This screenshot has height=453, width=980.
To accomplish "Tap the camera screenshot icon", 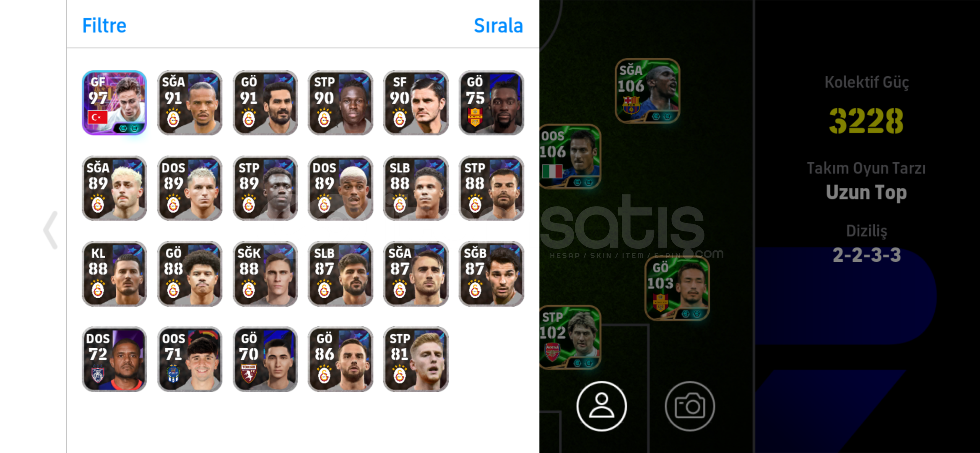I will tap(689, 406).
